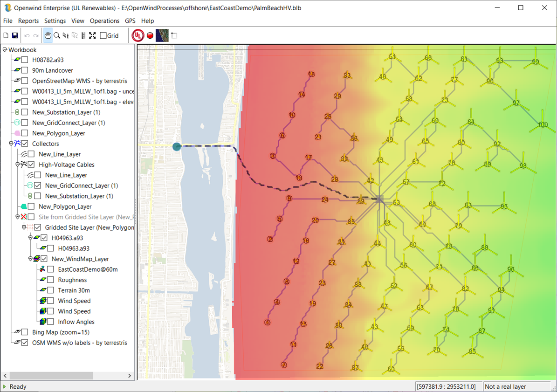The height and width of the screenshot is (392, 557).
Task: Open the GPS menu
Action: (x=130, y=21)
